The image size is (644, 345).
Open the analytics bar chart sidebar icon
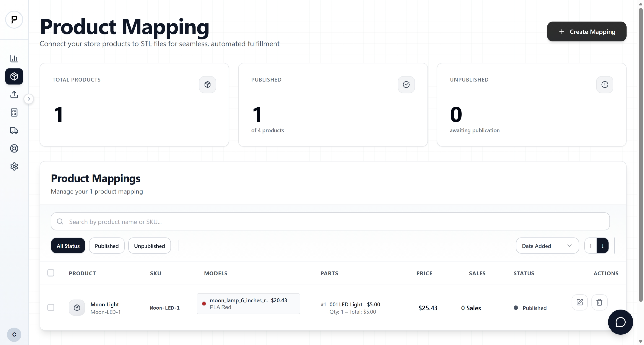tap(14, 58)
